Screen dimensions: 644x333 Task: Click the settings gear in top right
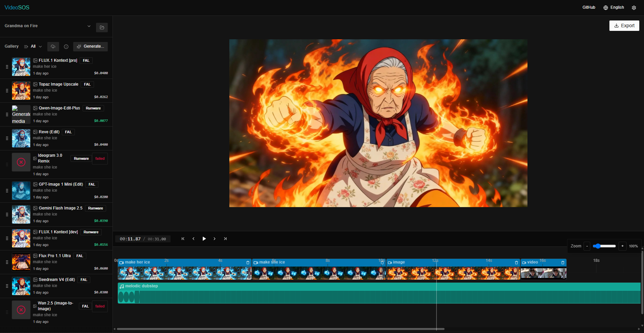click(634, 7)
